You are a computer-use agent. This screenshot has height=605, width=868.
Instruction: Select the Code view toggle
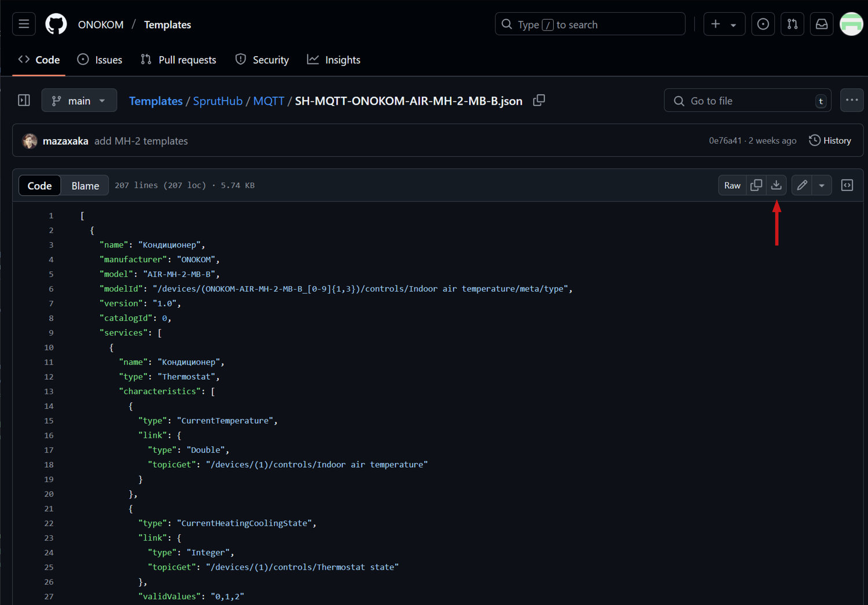pos(39,185)
